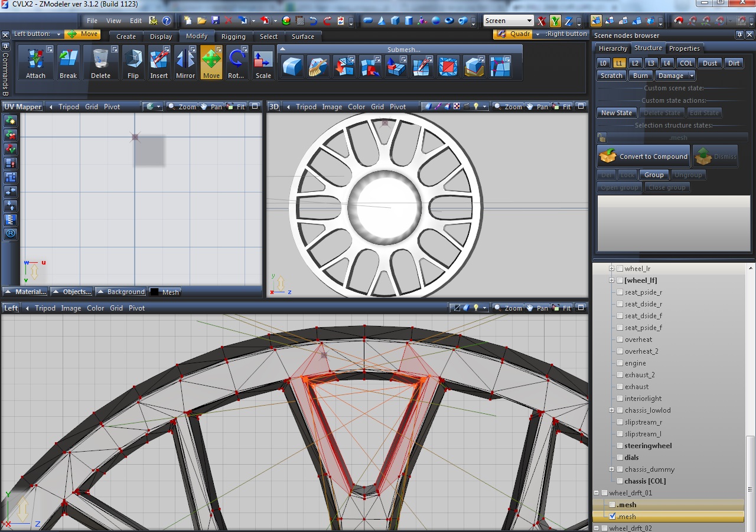The image size is (756, 532).
Task: Select the Break tool
Action: (x=69, y=63)
